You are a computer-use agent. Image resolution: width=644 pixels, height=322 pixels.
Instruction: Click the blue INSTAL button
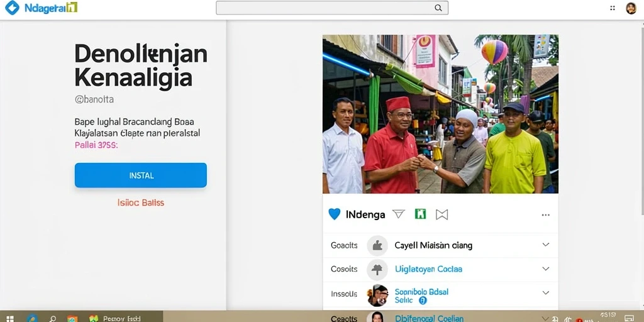140,175
